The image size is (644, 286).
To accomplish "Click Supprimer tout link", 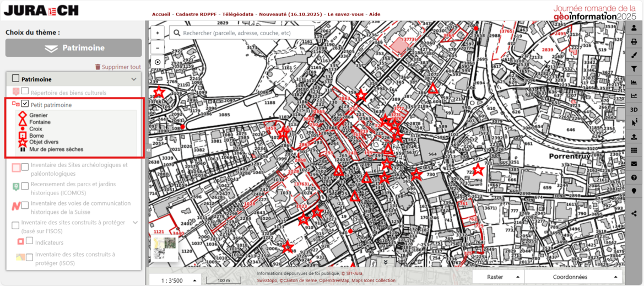I will [x=118, y=67].
